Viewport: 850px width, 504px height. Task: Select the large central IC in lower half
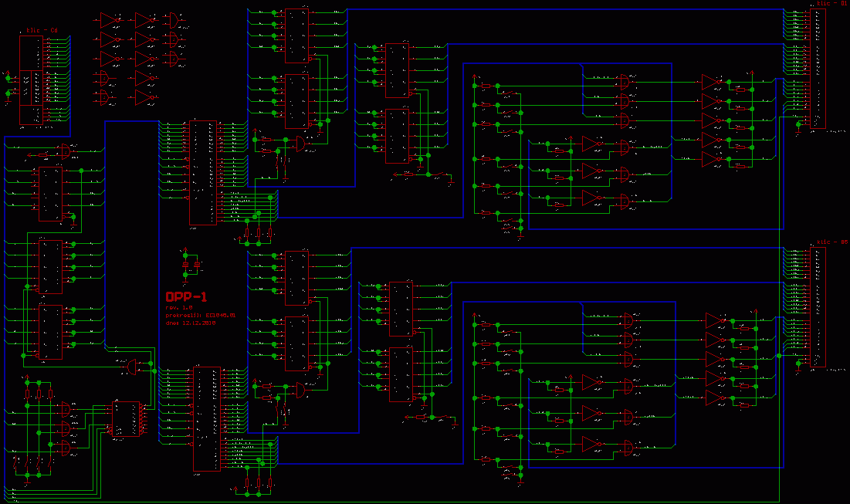[x=205, y=418]
